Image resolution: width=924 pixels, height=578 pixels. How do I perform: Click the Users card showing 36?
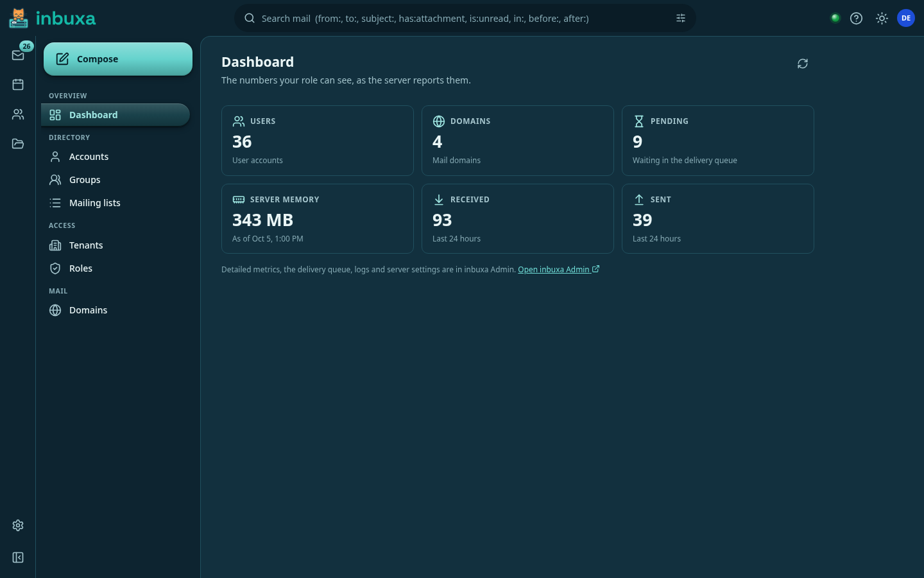318,141
